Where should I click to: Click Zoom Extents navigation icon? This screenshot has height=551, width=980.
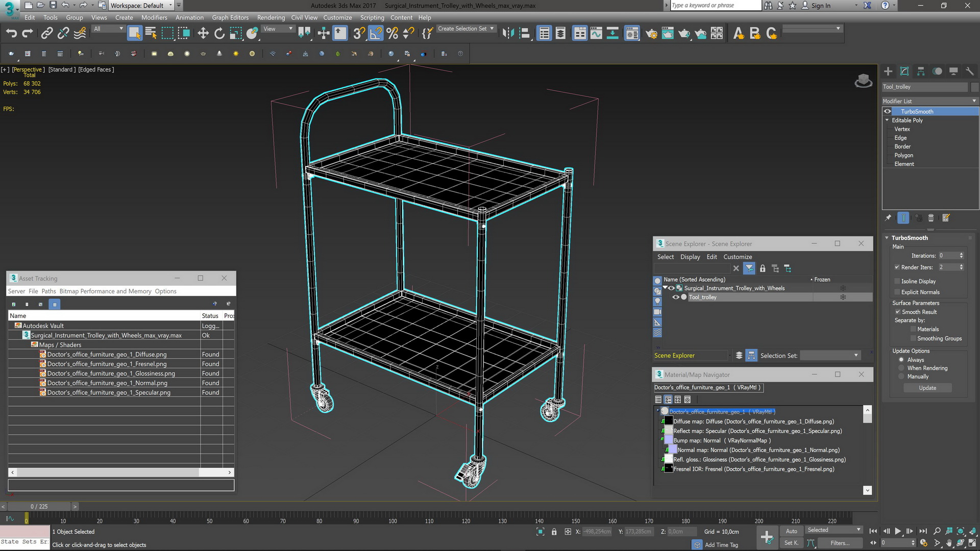coord(960,531)
